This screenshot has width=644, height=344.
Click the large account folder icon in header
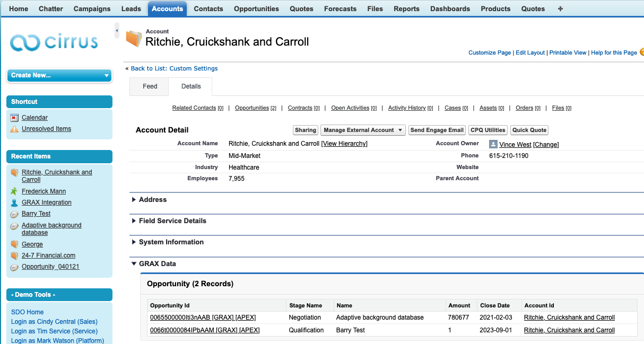[134, 39]
